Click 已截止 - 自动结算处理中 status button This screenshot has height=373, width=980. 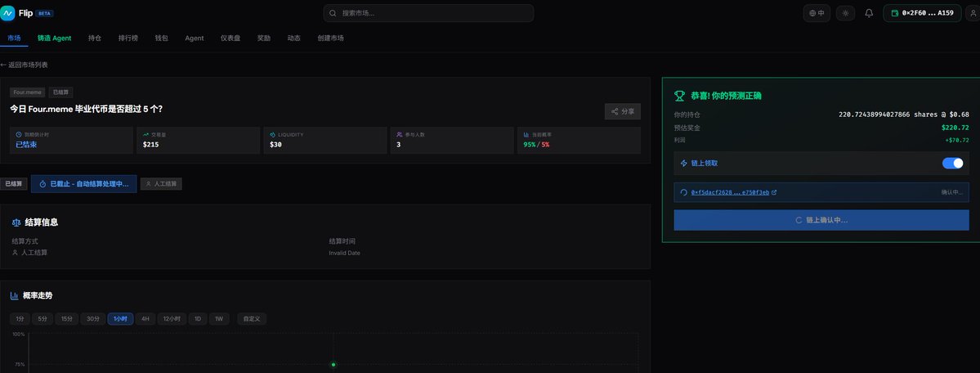(x=83, y=184)
